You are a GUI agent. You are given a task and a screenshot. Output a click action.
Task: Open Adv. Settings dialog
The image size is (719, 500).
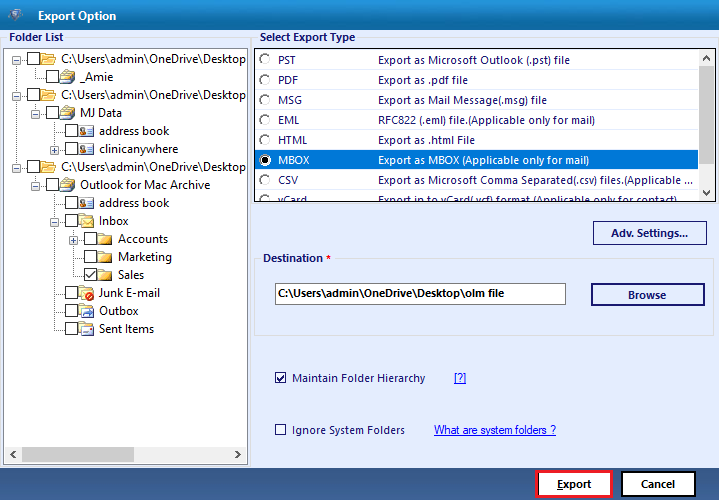click(x=649, y=233)
